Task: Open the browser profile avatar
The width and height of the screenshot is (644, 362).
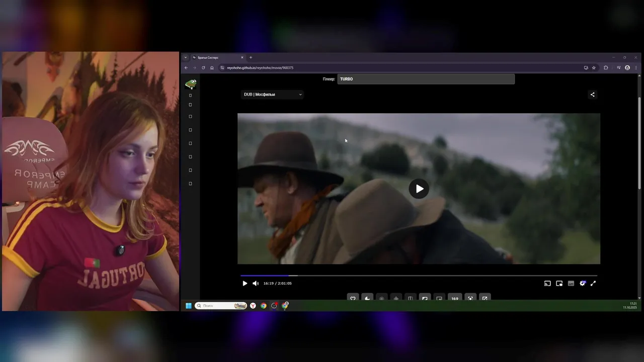Action: pos(627,68)
